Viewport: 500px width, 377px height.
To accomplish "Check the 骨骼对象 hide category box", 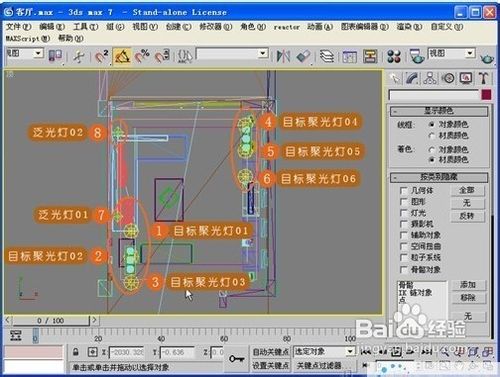I will pyautogui.click(x=404, y=269).
